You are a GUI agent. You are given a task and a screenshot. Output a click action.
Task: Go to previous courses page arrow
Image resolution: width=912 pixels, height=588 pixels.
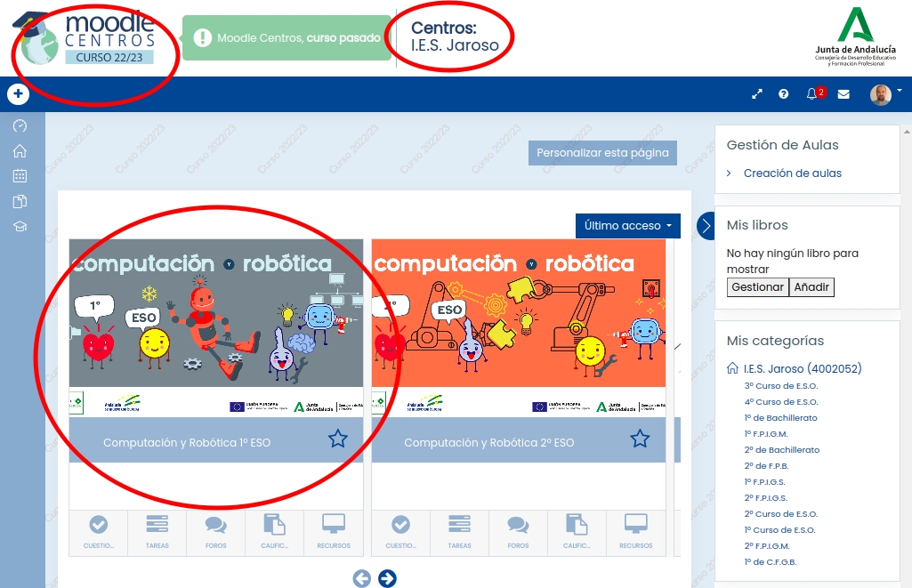tap(362, 578)
